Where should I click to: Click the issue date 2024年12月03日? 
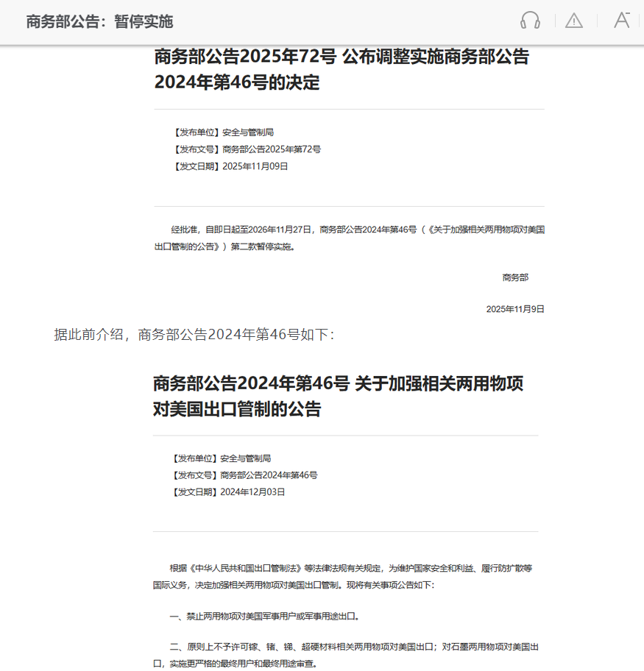[x=252, y=492]
